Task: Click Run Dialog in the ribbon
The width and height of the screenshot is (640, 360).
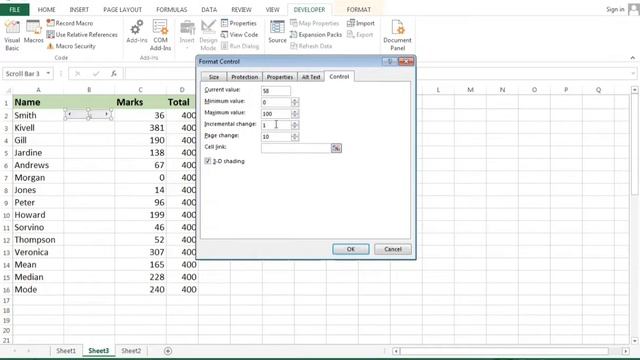Action: (240, 46)
